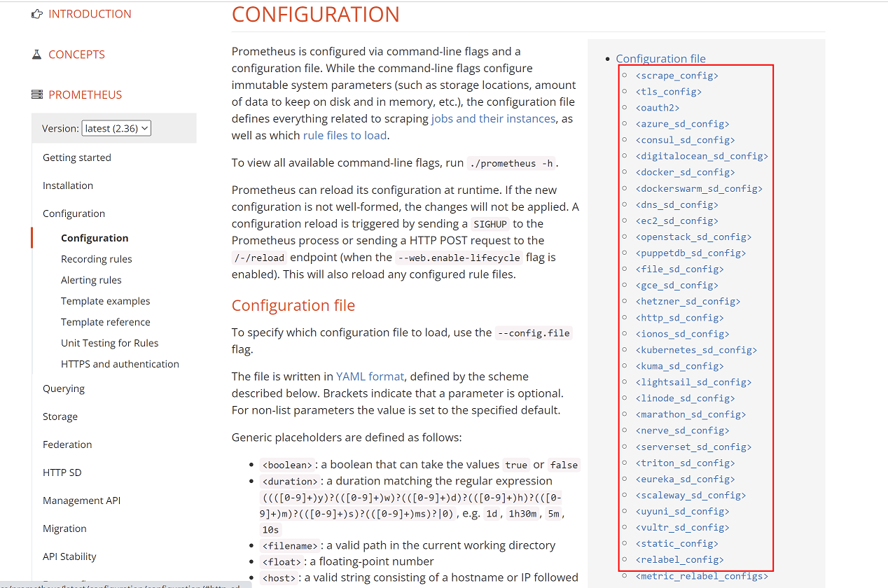The width and height of the screenshot is (888, 588).
Task: Click the Prometheus server icon
Action: click(37, 95)
